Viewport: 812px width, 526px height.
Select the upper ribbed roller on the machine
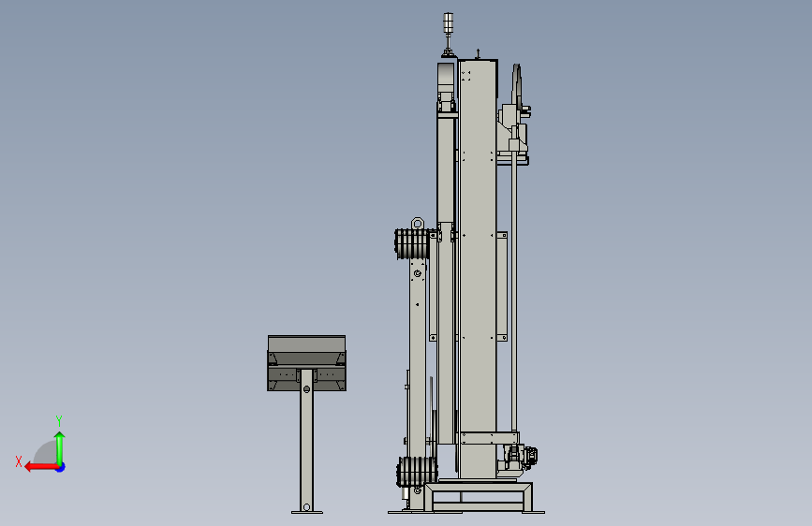pos(413,244)
